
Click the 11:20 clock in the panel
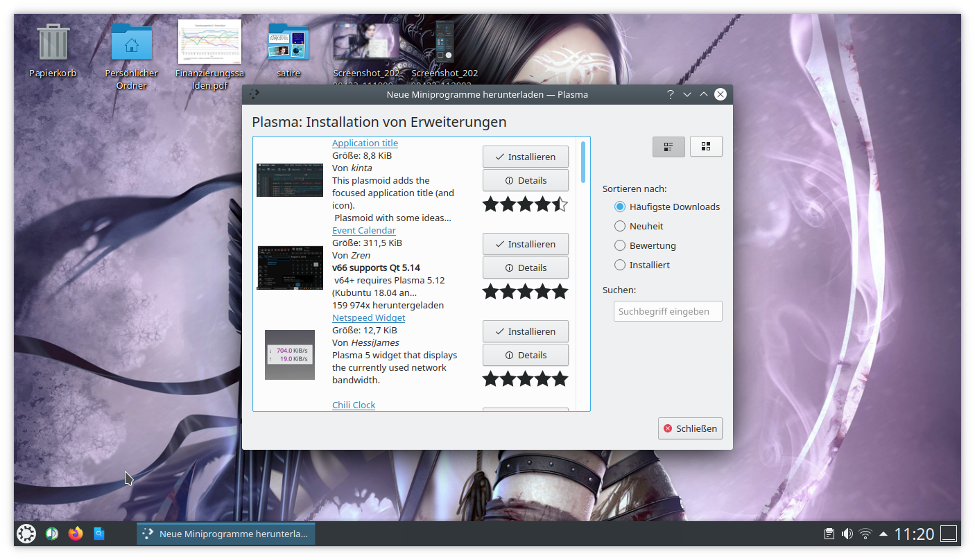(914, 534)
